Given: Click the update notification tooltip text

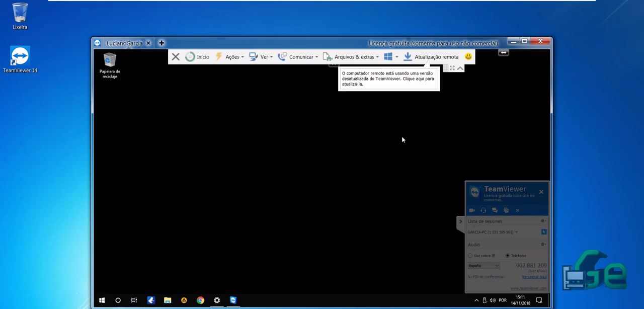Looking at the screenshot, I should coord(388,79).
